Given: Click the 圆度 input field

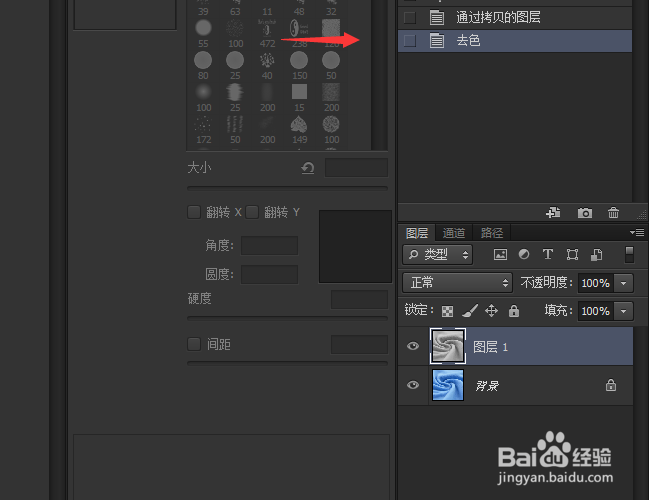Looking at the screenshot, I should (x=269, y=274).
